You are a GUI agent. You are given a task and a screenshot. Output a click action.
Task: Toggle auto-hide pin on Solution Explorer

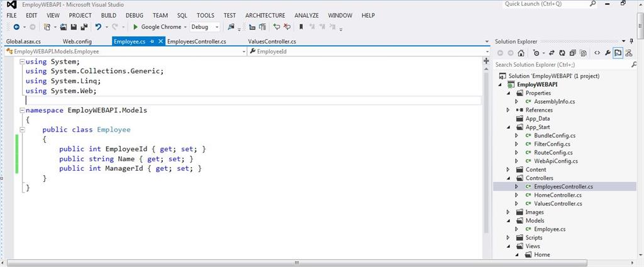tap(631, 42)
